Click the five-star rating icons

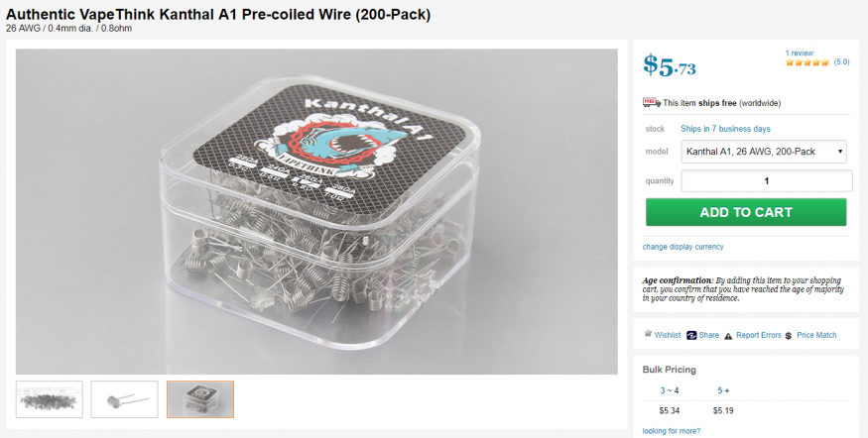click(807, 62)
